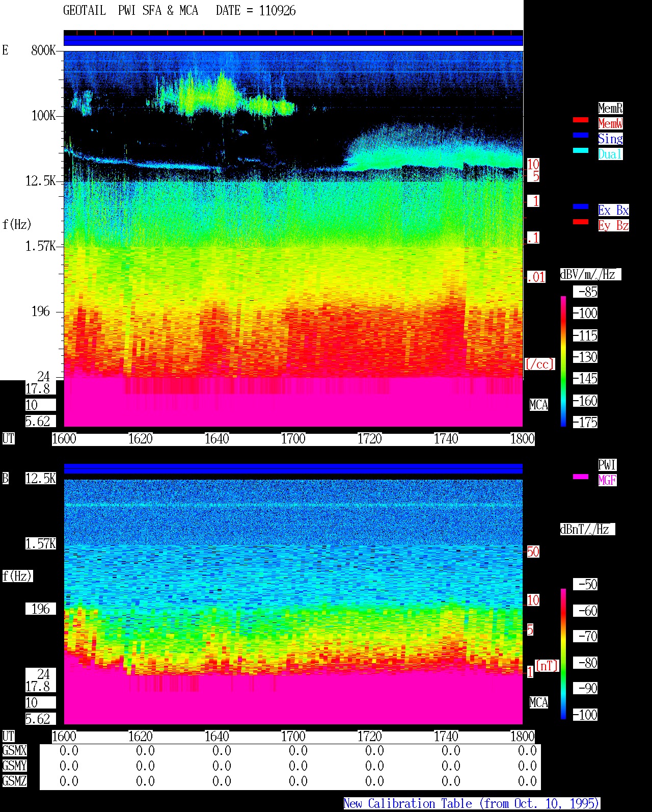Click the GSMX row label
The height and width of the screenshot is (812, 652).
[14, 751]
